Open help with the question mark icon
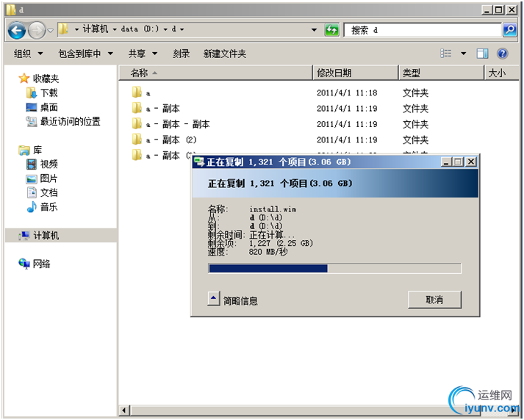 click(x=502, y=54)
